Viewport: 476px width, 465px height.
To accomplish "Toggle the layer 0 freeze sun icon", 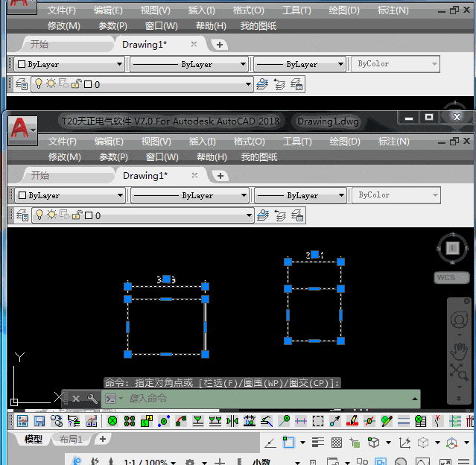I will (51, 215).
